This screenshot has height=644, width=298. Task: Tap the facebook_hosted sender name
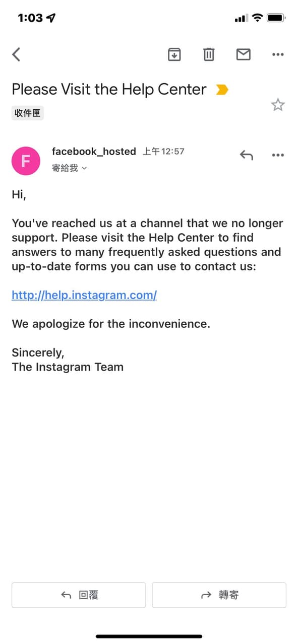94,151
